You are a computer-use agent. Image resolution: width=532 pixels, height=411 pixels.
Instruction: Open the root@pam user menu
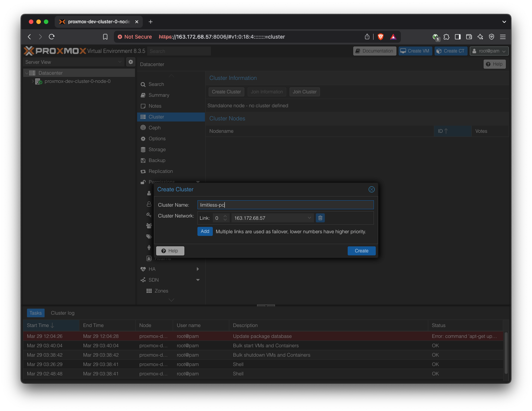[x=489, y=51]
